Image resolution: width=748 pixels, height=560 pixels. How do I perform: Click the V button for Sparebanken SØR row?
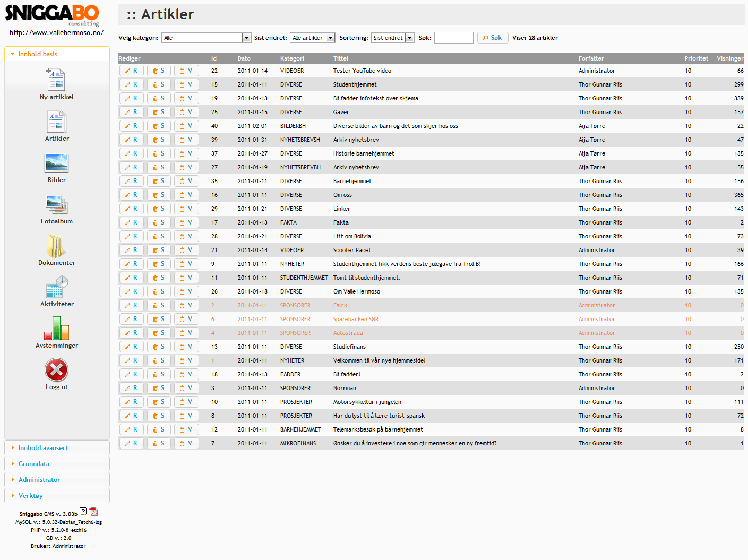coord(186,319)
